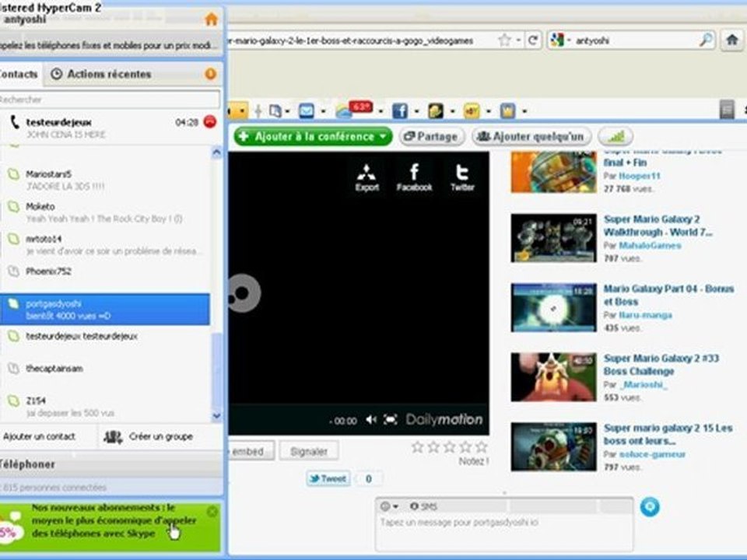Select contact portgasdyoshi
Image resolution: width=747 pixels, height=560 pixels.
[x=105, y=310]
